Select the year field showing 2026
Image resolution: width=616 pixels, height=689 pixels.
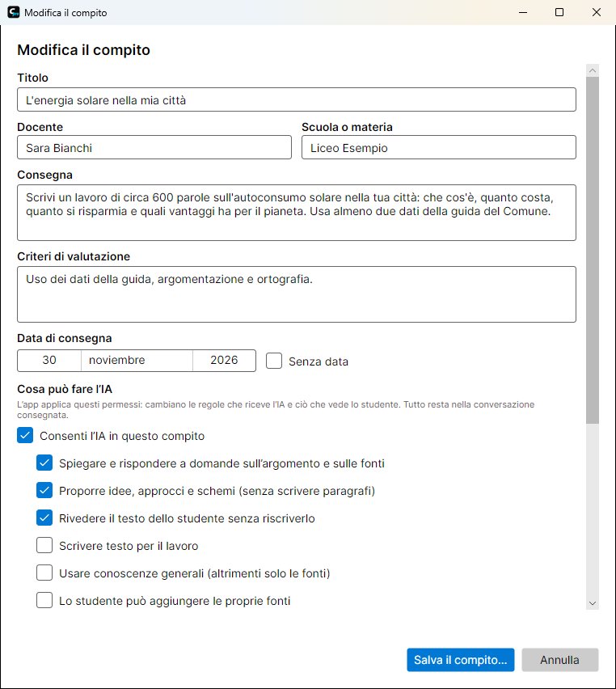(x=224, y=361)
